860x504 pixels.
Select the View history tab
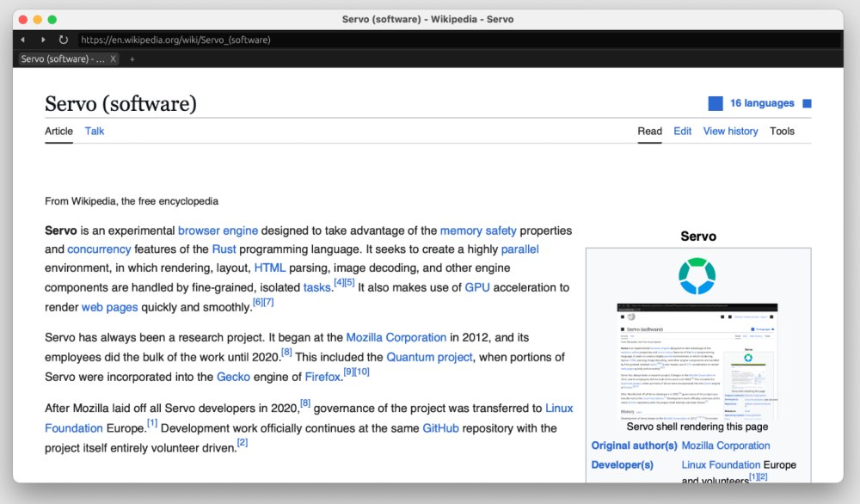pyautogui.click(x=730, y=132)
